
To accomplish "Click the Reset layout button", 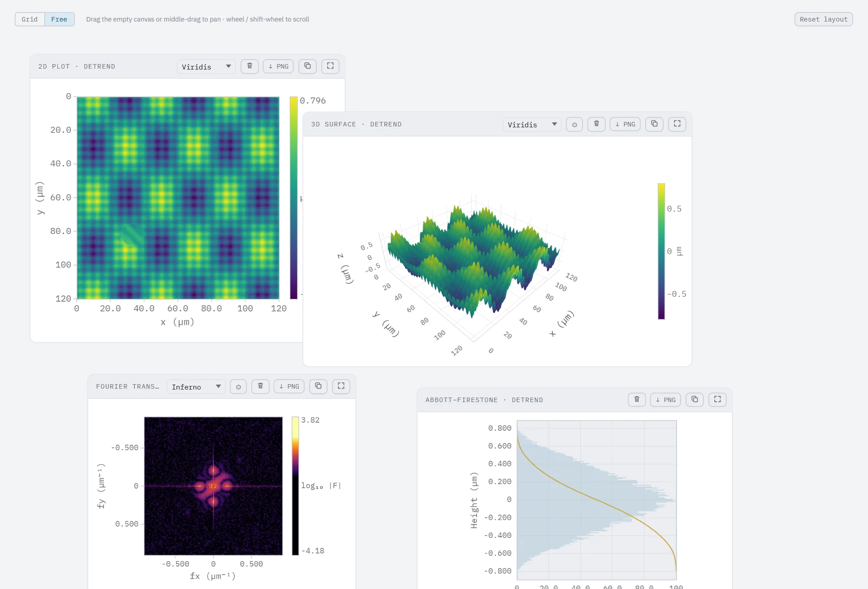I will pyautogui.click(x=823, y=19).
